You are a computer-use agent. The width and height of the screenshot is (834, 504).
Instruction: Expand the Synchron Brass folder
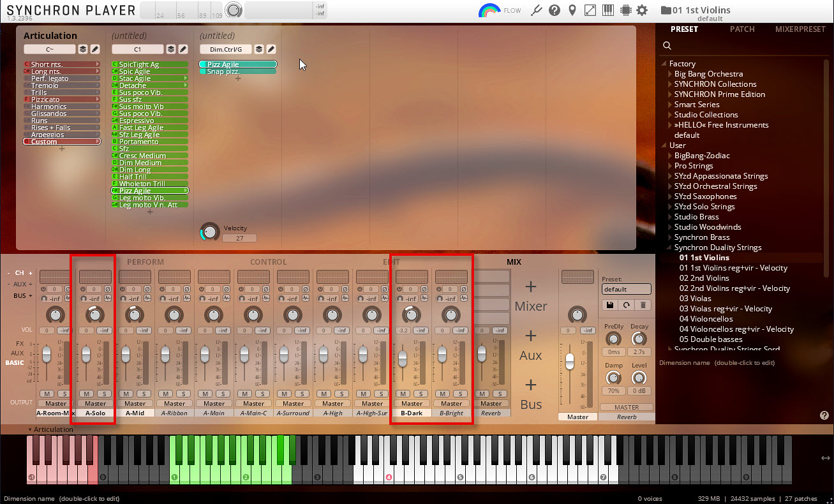point(670,237)
